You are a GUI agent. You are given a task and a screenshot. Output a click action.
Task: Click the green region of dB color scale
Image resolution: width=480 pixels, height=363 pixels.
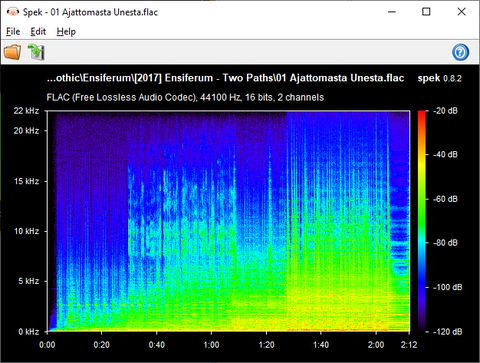422,213
